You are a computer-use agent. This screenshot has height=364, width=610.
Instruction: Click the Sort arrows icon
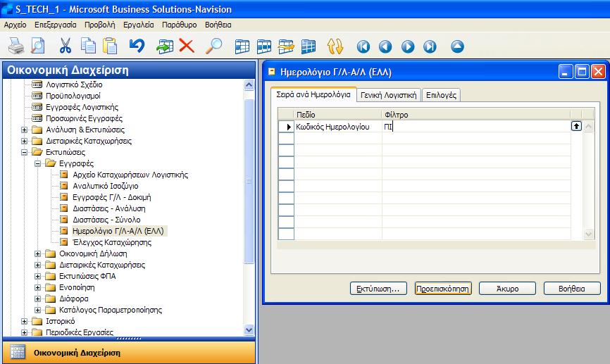click(x=335, y=46)
